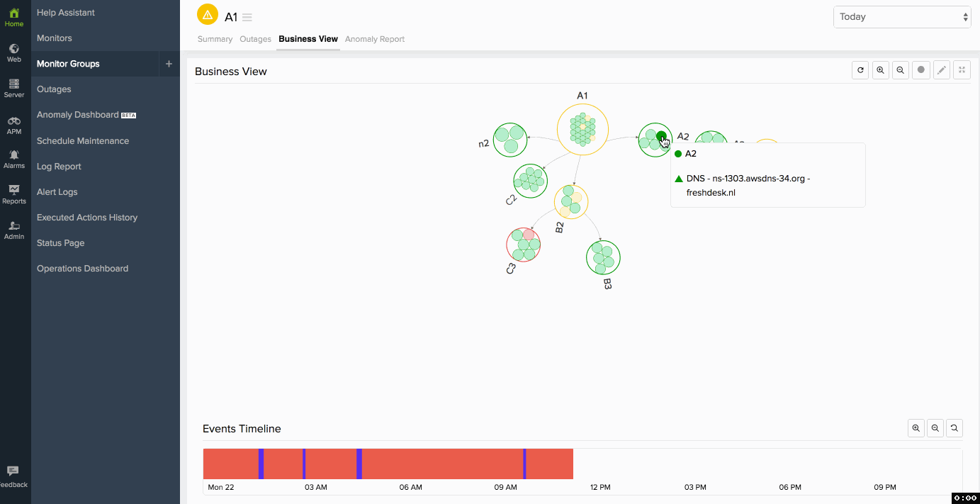This screenshot has height=504, width=980.
Task: Click the Feedback button at bottom left
Action: coord(13,476)
